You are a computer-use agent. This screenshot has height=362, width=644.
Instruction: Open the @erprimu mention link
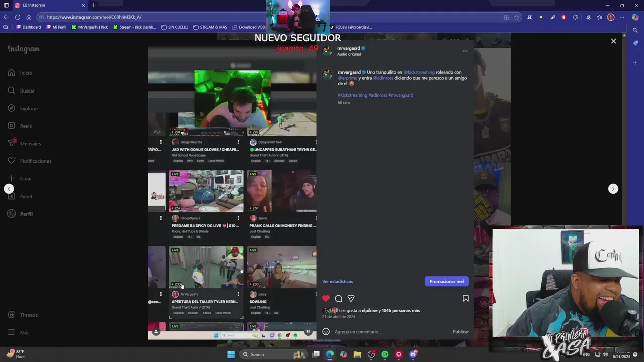347,78
